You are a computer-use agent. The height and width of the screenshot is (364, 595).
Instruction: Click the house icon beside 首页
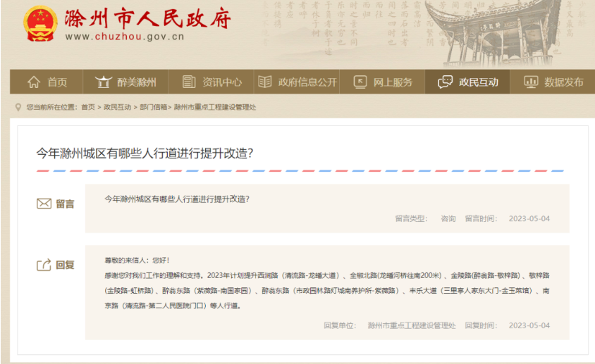(x=33, y=82)
